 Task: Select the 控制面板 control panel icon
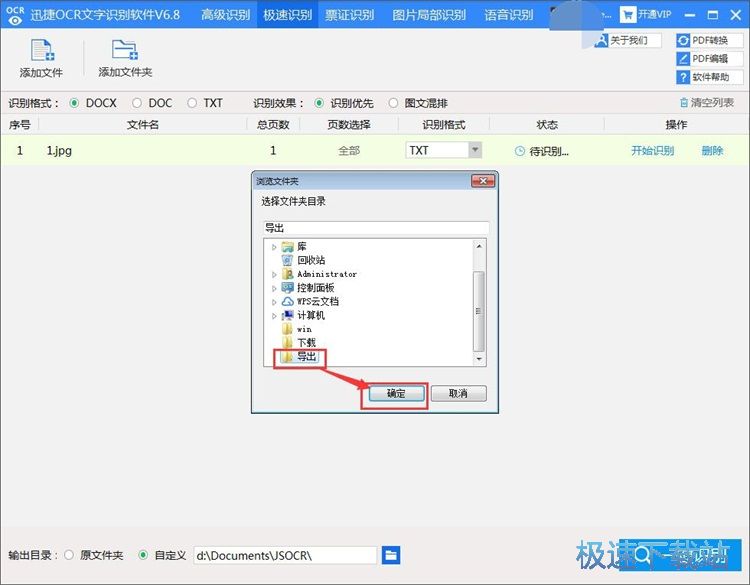pyautogui.click(x=287, y=287)
